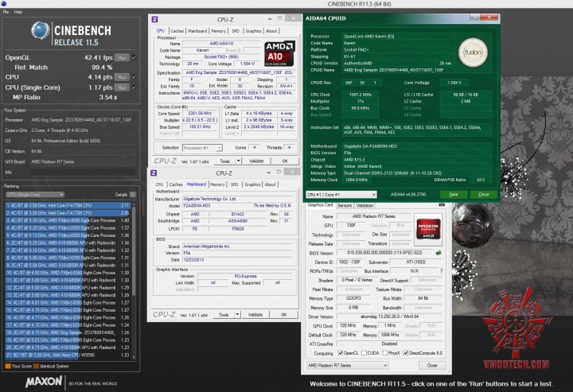This screenshot has height=392, width=573.
Task: Switch to Caches tab in upper CPU-Z
Action: (x=177, y=31)
